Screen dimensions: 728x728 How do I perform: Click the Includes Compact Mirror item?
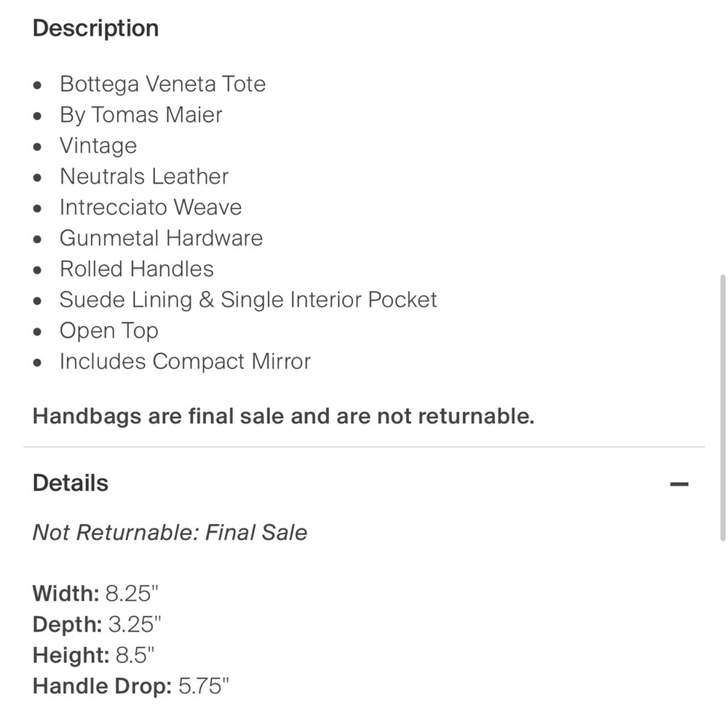pyautogui.click(x=185, y=362)
